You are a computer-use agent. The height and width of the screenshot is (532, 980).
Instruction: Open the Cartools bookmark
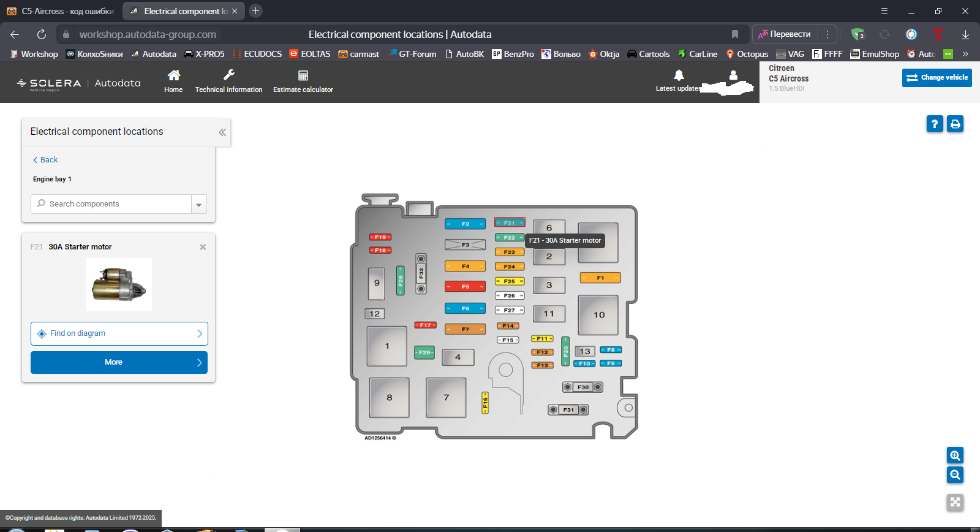click(649, 54)
